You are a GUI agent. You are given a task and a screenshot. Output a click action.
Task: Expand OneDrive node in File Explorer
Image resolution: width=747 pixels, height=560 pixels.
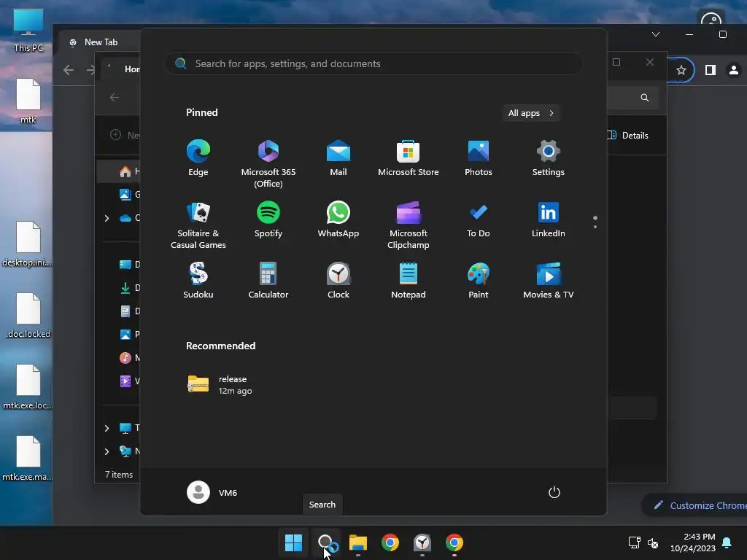(x=107, y=218)
